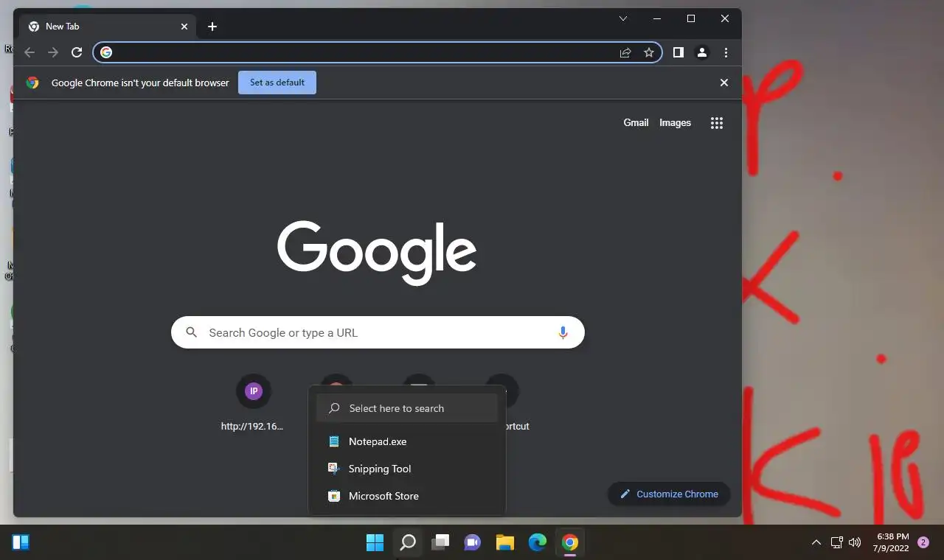Click the Customize Chrome button
Screen dimensions: 944x560
[669, 494]
